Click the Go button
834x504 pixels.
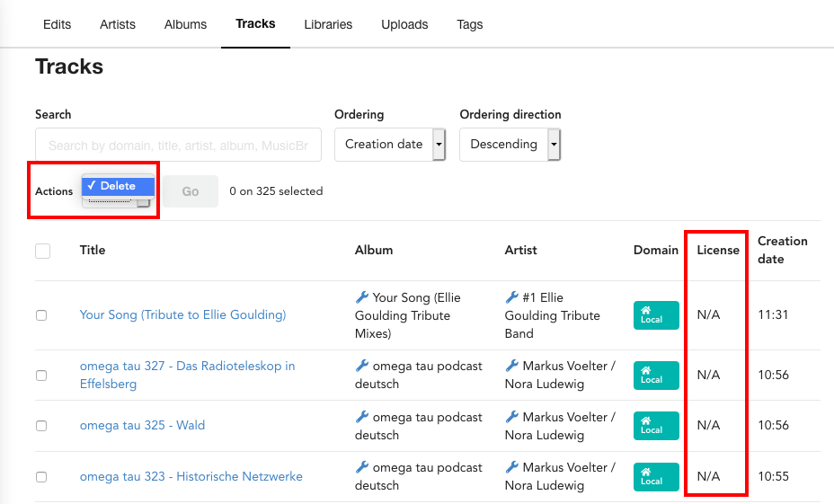(x=191, y=191)
